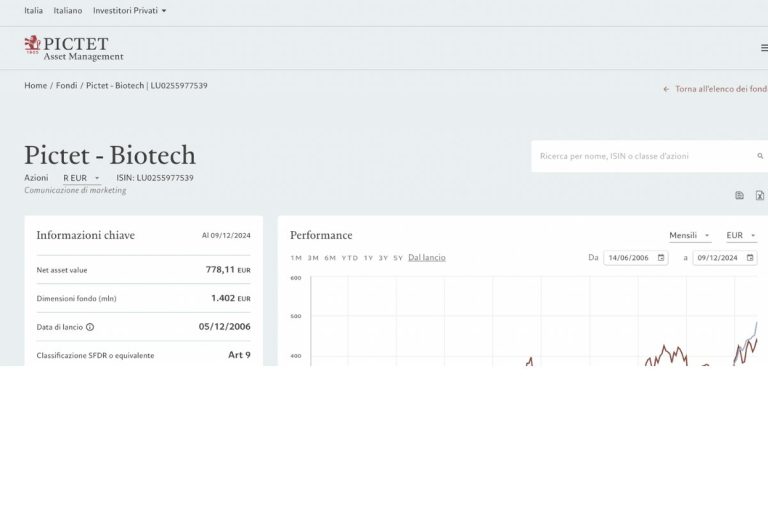Select the 1Y performance period
This screenshot has height=512, width=768.
pyautogui.click(x=368, y=258)
